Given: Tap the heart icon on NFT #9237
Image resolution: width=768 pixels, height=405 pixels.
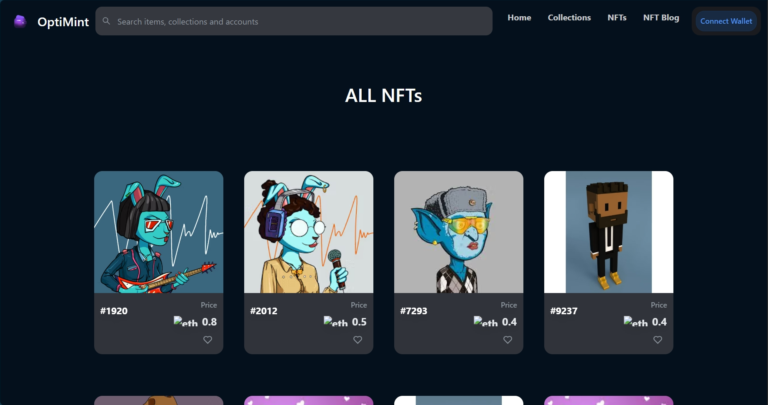Looking at the screenshot, I should 657,340.
